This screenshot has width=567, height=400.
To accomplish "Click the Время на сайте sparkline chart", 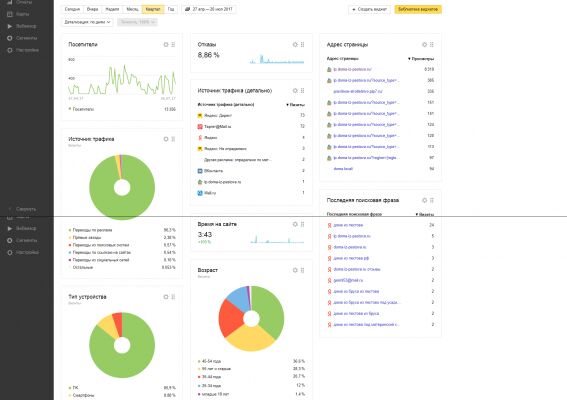I will tap(277, 239).
